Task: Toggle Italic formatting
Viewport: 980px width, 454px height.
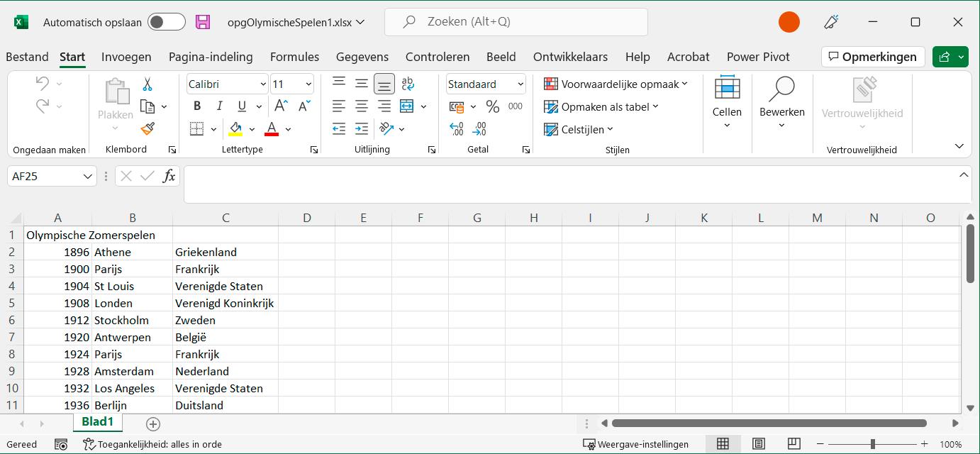Action: coord(220,106)
